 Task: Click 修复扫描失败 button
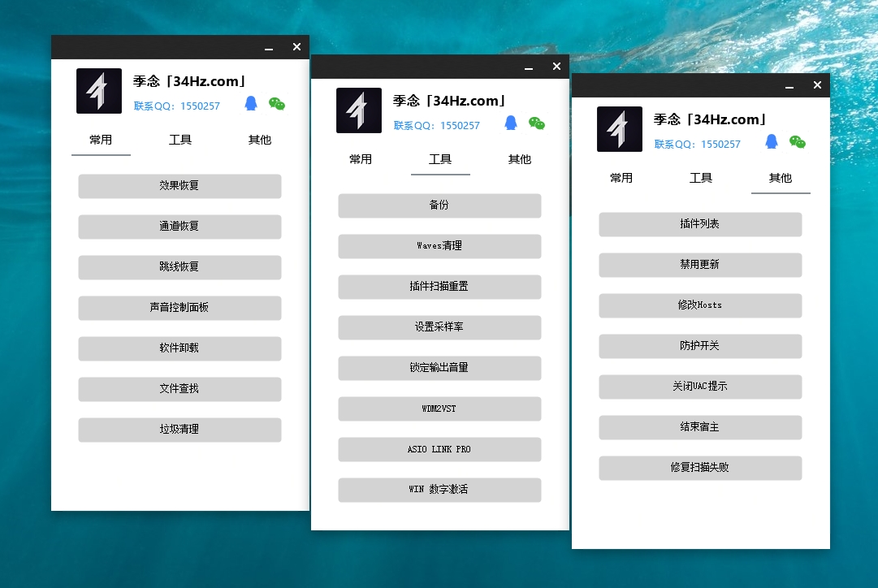point(700,468)
